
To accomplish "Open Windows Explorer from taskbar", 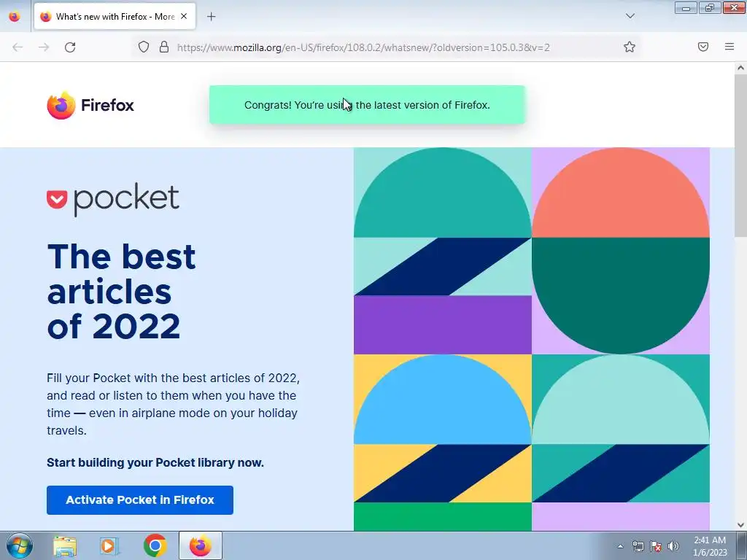I will pos(65,545).
